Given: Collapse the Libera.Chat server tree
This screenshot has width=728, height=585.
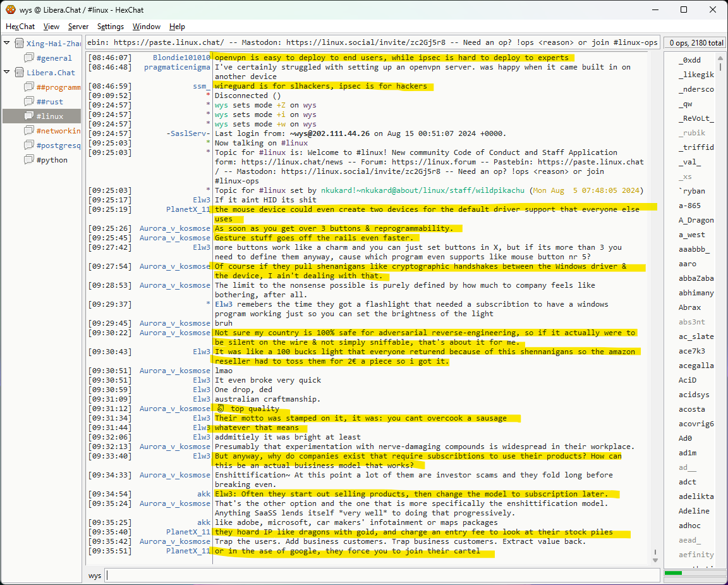Looking at the screenshot, I should click(x=8, y=72).
